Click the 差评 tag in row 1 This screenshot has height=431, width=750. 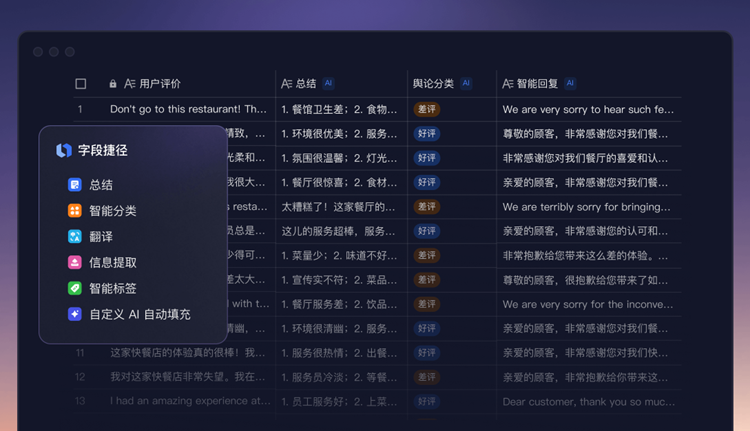click(427, 109)
